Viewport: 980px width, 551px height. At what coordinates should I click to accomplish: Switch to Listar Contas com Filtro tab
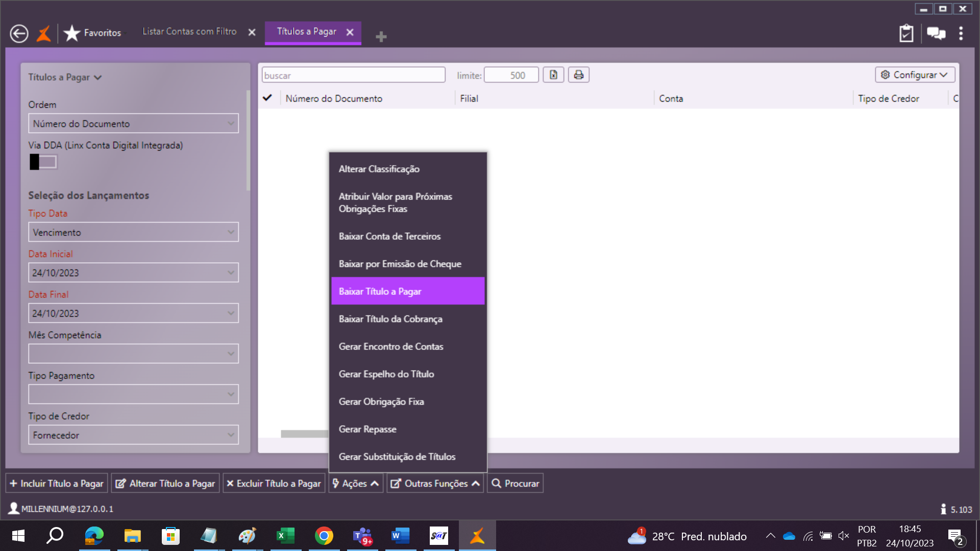point(189,32)
